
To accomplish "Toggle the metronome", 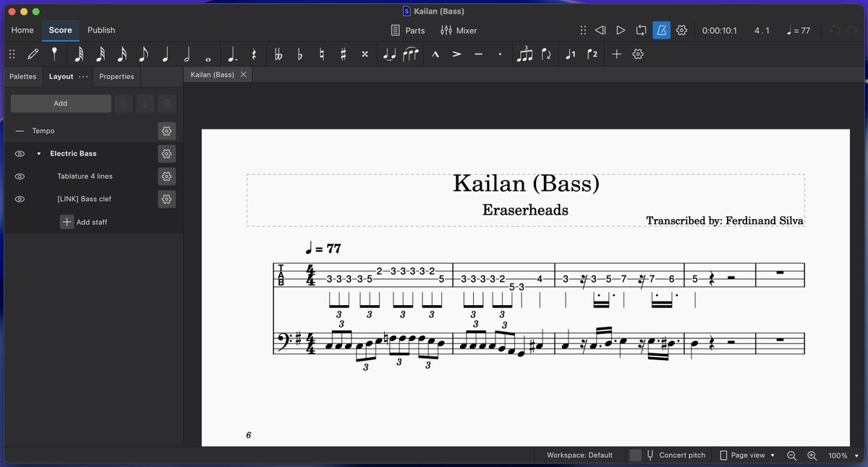I will (x=661, y=30).
